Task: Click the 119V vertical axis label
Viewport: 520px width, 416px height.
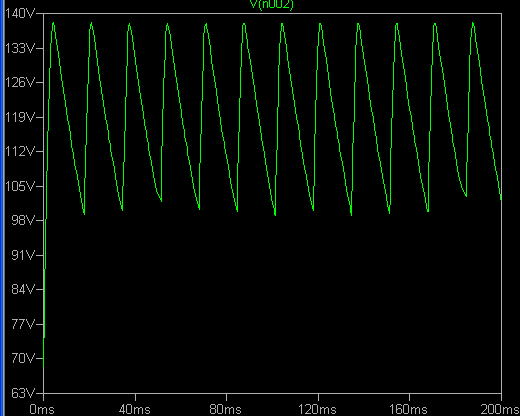Action: click(20, 117)
